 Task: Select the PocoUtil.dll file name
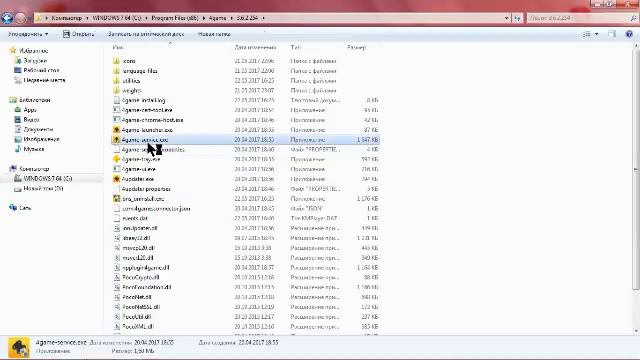coord(137,316)
